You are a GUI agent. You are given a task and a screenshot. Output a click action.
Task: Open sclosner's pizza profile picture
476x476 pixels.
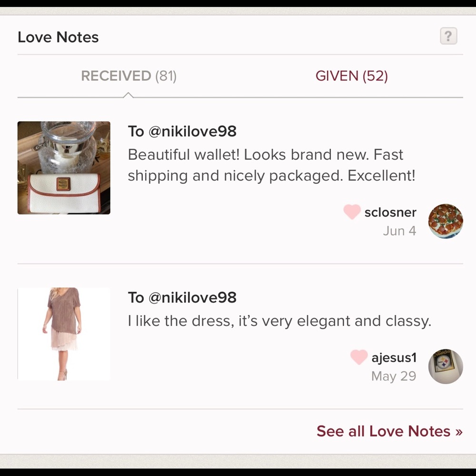pyautogui.click(x=446, y=221)
